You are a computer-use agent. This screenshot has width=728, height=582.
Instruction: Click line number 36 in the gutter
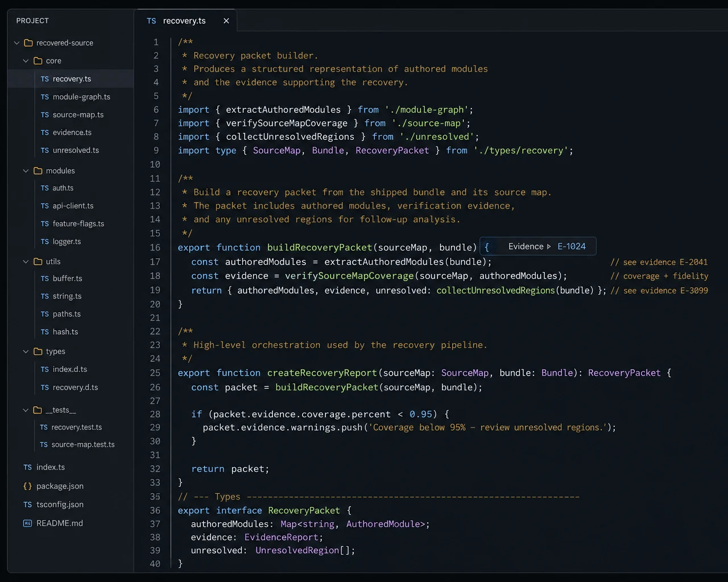point(155,510)
